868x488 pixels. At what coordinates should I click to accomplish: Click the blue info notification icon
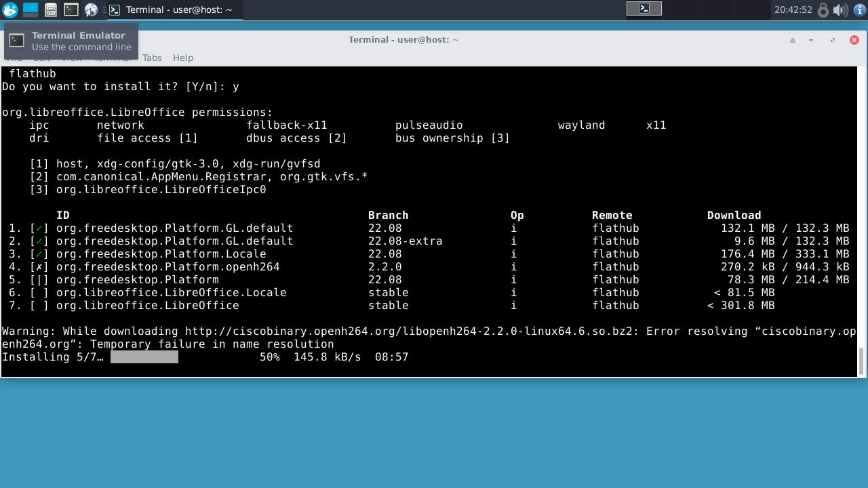[859, 9]
